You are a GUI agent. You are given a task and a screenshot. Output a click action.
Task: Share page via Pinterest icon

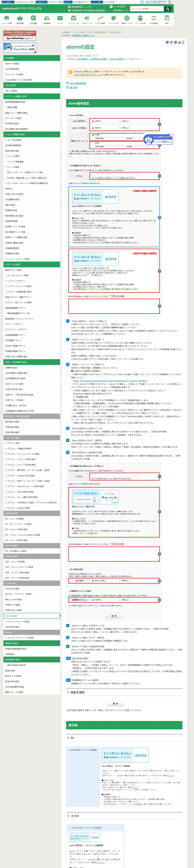[x=167, y=42]
